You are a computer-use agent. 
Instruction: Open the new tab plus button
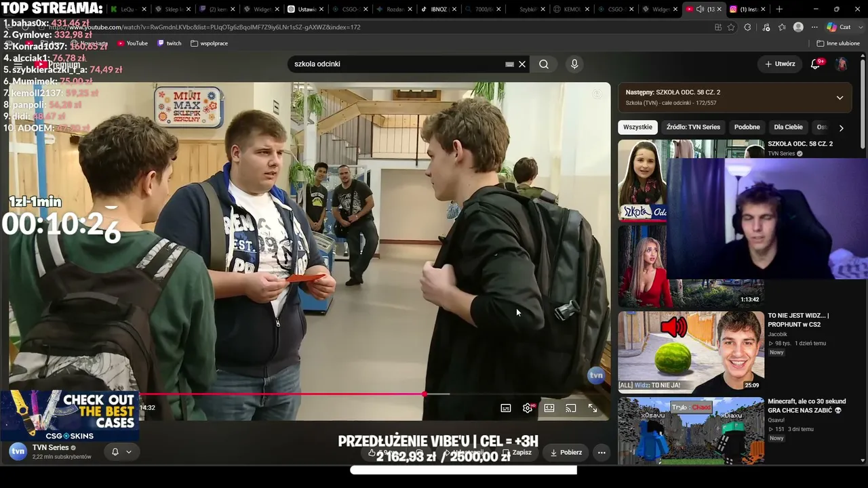click(x=779, y=9)
